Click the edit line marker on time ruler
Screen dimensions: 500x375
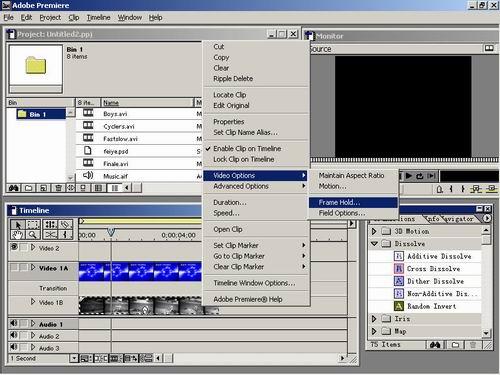pos(111,232)
